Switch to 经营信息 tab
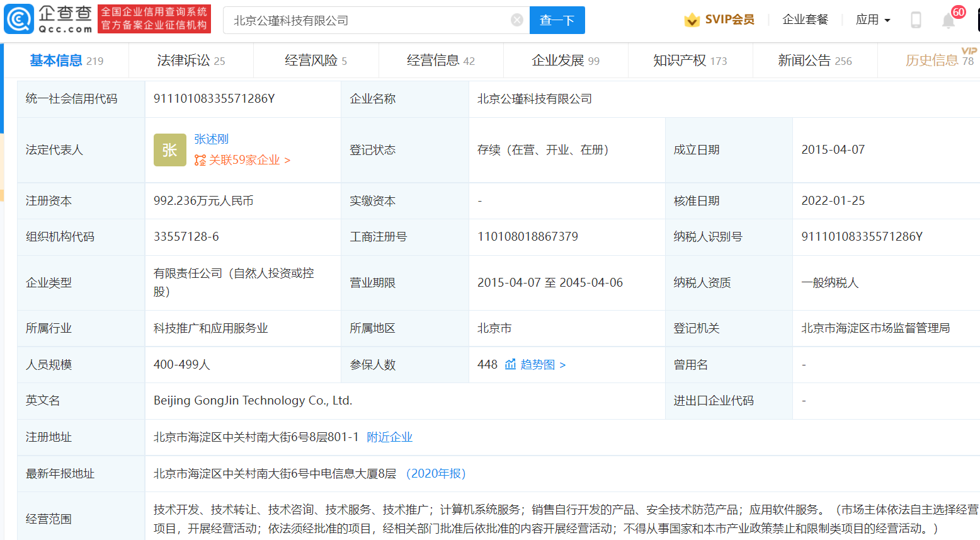This screenshot has height=540, width=980. [441, 60]
